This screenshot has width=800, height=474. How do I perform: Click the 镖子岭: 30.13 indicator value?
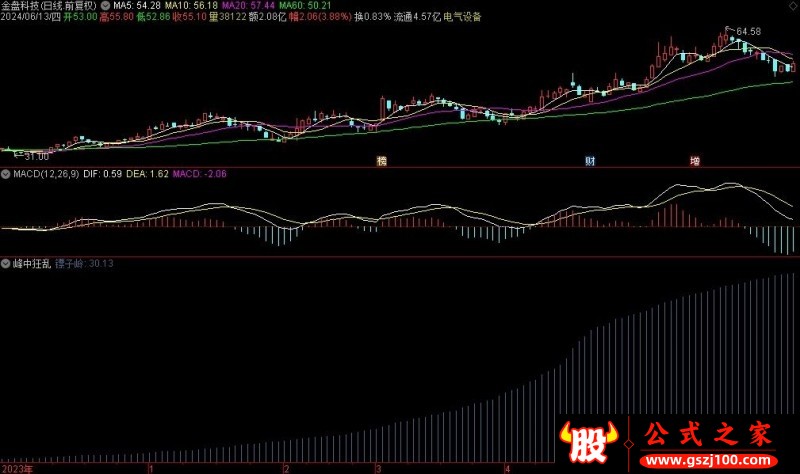tap(84, 264)
